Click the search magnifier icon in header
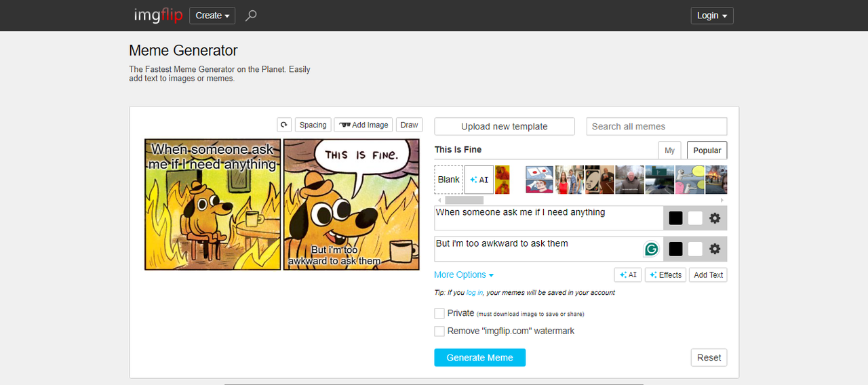 (x=251, y=16)
